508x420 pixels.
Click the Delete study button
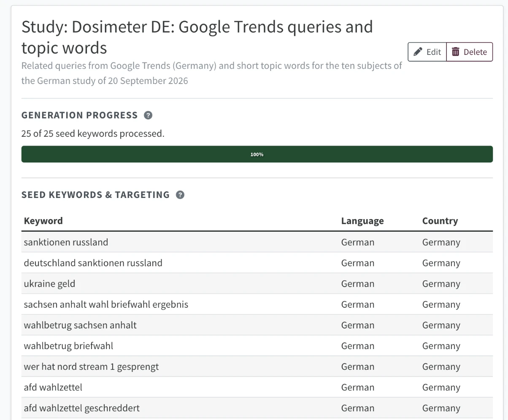pyautogui.click(x=470, y=52)
